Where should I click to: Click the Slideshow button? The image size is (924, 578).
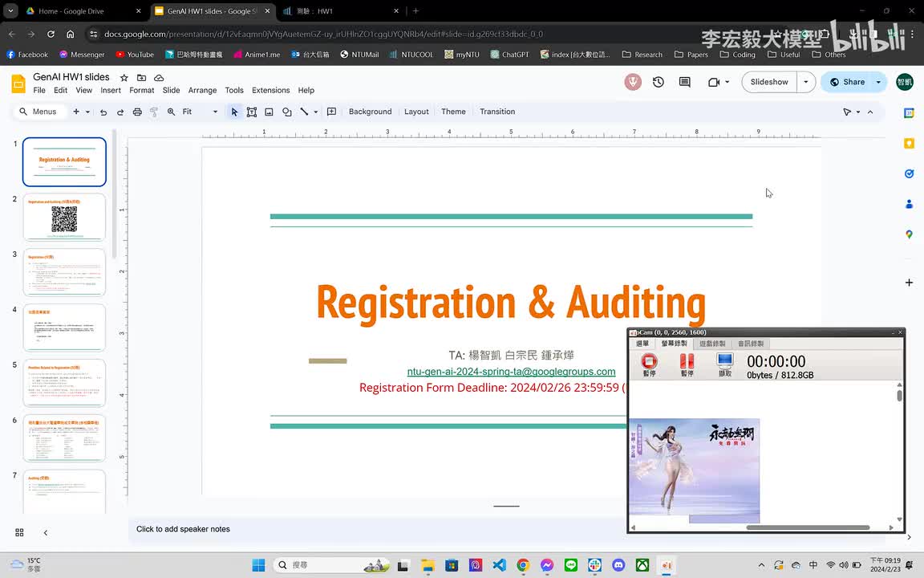(769, 82)
